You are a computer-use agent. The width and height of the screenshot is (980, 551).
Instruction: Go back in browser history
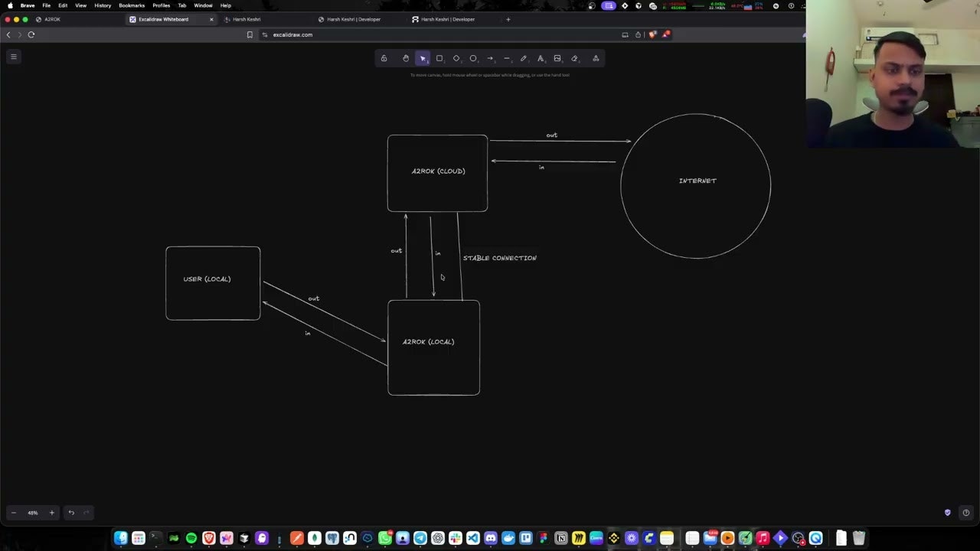tap(8, 34)
